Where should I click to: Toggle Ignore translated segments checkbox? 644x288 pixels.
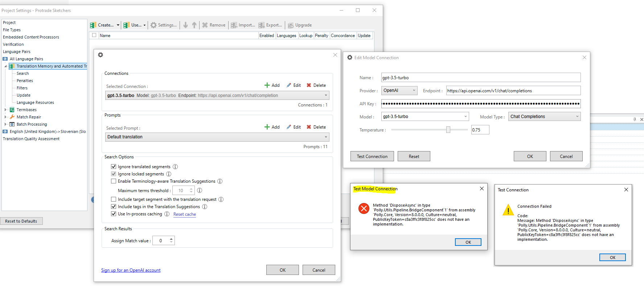pyautogui.click(x=114, y=167)
